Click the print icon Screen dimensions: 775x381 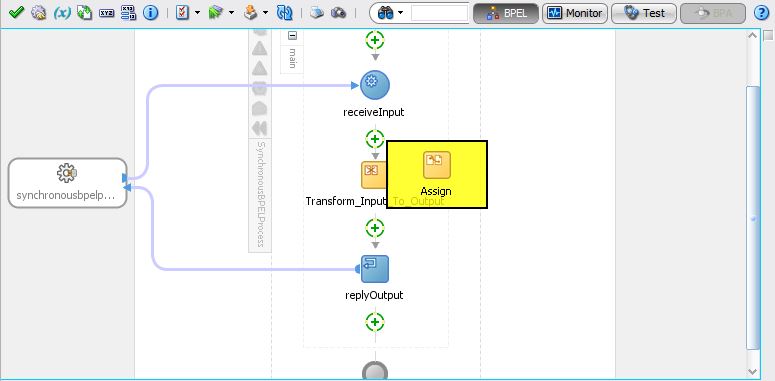[316, 13]
